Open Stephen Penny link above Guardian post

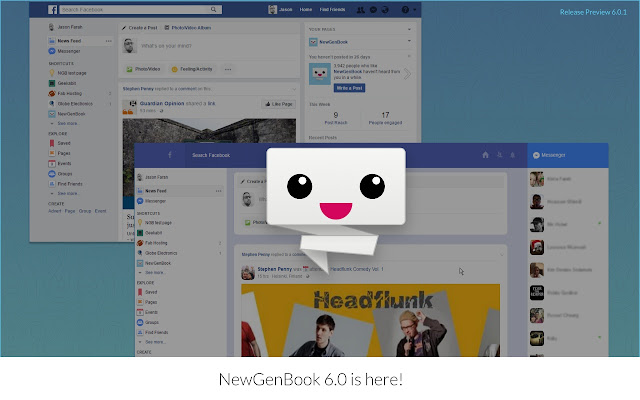point(138,89)
